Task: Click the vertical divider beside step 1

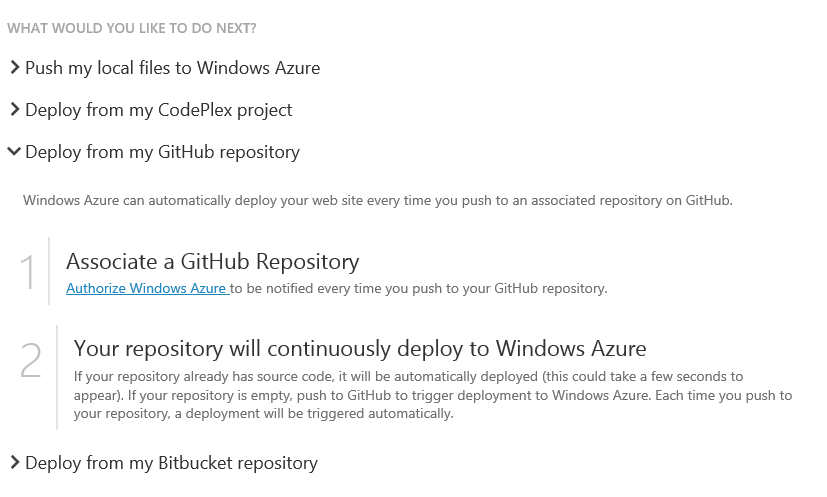Action: [49, 271]
